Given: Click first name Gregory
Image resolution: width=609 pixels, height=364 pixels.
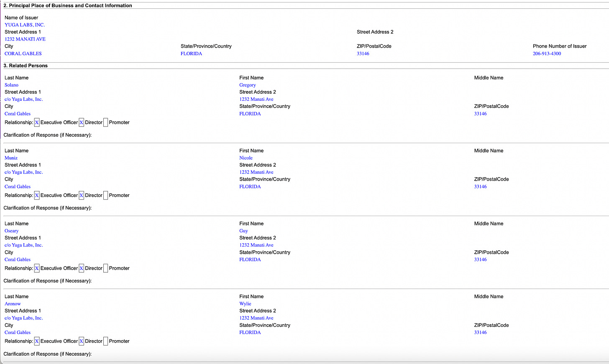Looking at the screenshot, I should click(248, 85).
